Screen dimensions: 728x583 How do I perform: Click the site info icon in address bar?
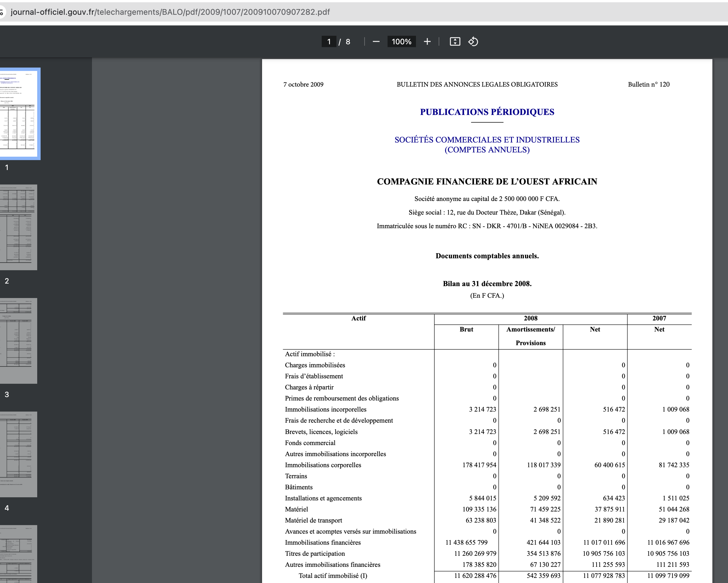pos(2,12)
